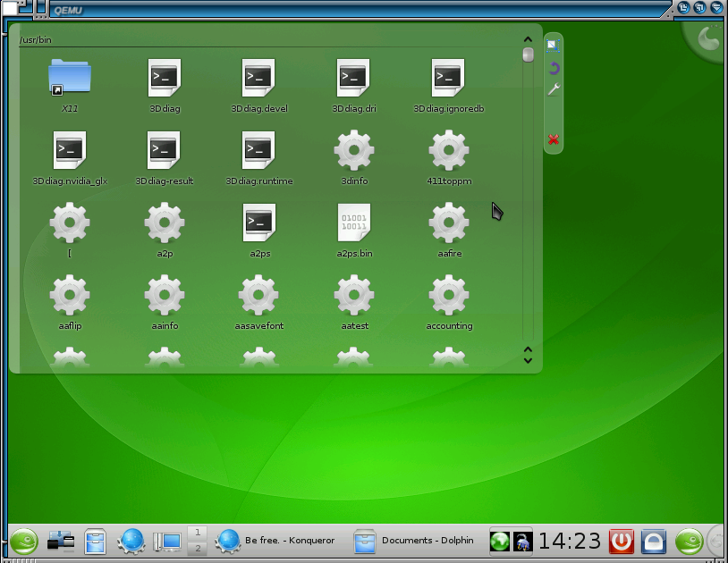Activate the Be free. - Konqueror task
The width and height of the screenshot is (728, 563).
pos(275,541)
